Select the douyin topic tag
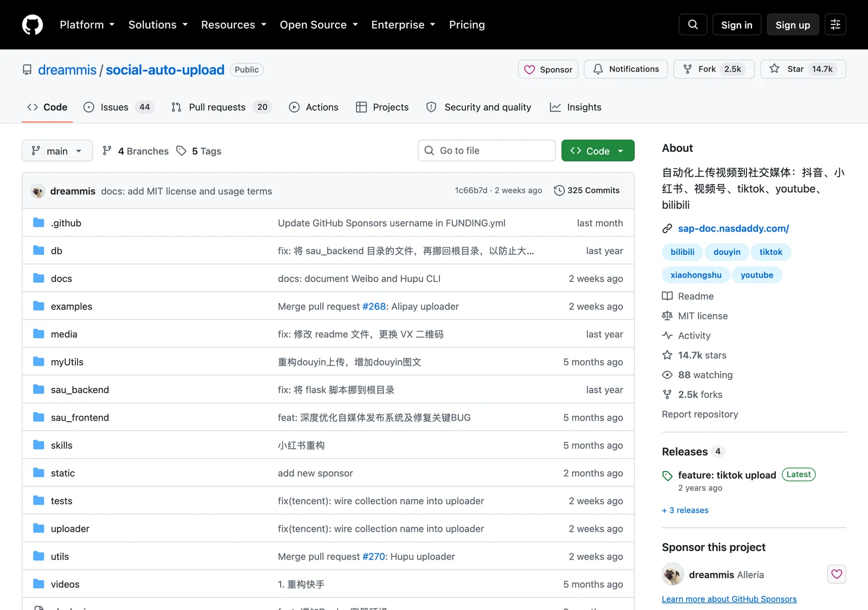868x610 pixels. pos(727,252)
